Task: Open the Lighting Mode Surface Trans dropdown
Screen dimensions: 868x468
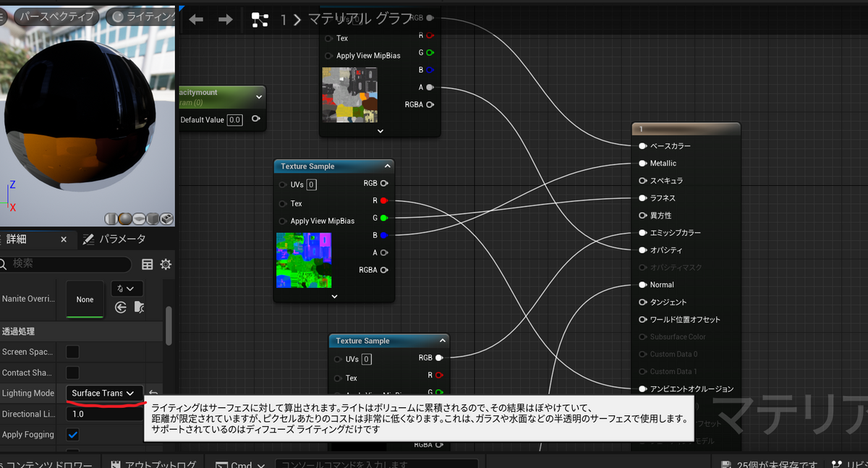Action: click(x=105, y=393)
